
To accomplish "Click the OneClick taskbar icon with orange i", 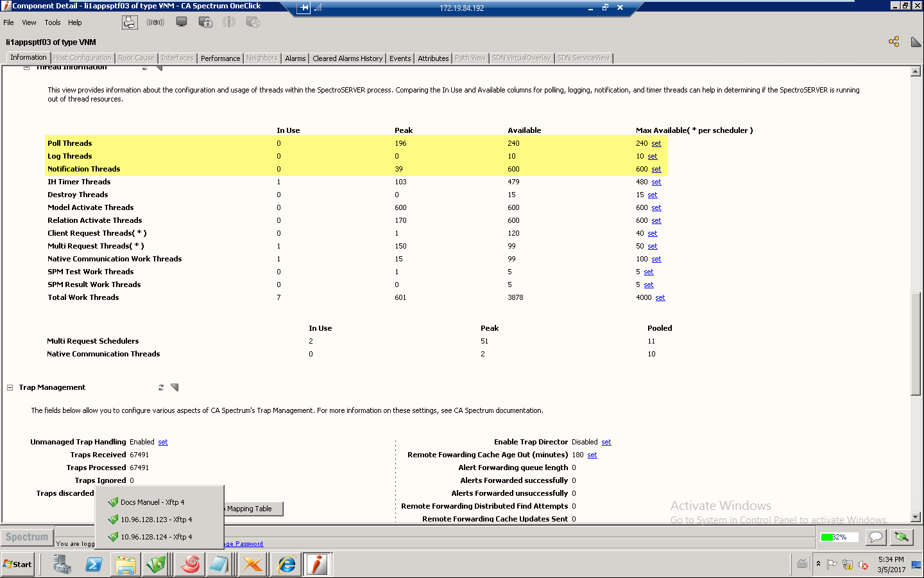I will (x=317, y=565).
